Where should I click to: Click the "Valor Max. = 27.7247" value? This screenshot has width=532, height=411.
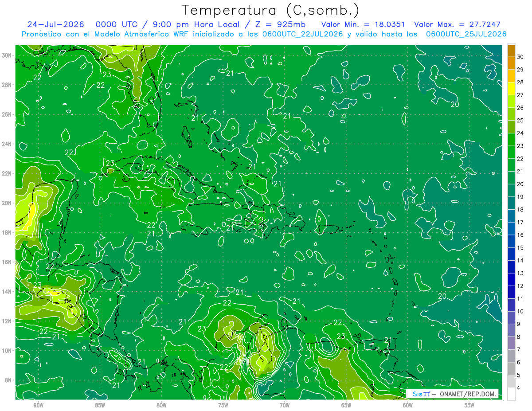[457, 24]
